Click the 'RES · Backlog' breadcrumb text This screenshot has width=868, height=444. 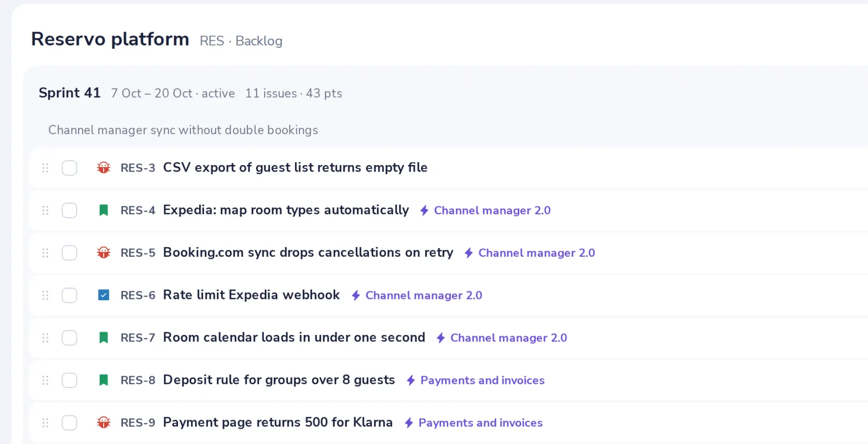(x=241, y=41)
